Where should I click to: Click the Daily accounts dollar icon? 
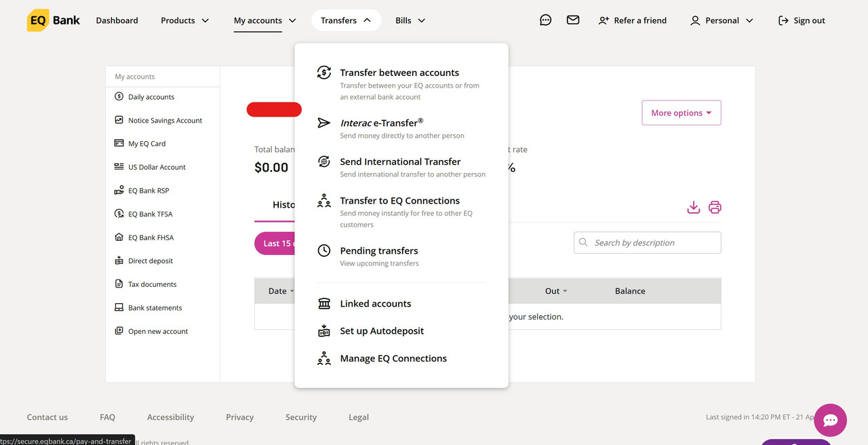tap(119, 97)
